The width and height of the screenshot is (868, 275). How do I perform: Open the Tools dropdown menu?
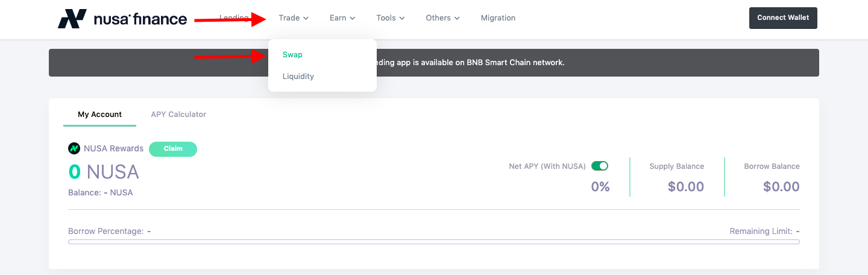[x=391, y=18]
